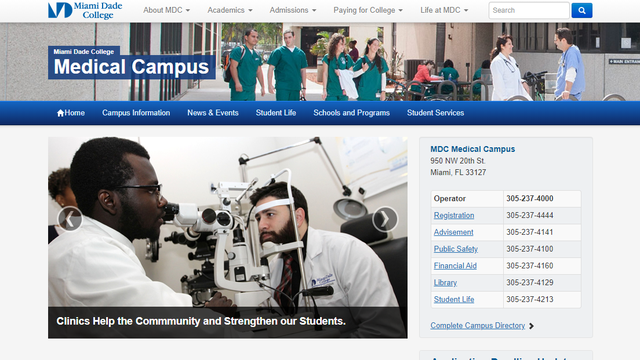Follow the Advisement link
Viewport: 640px width, 360px height.
tap(453, 232)
